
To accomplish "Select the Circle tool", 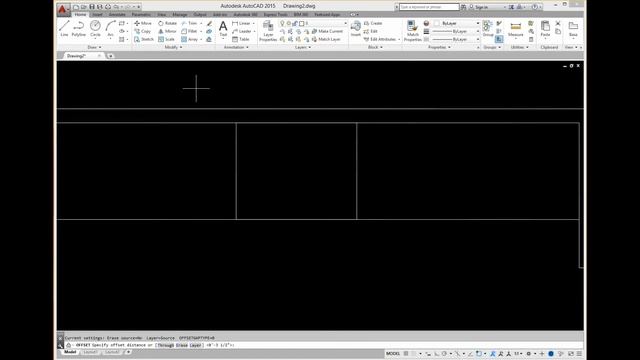I will tap(95, 29).
